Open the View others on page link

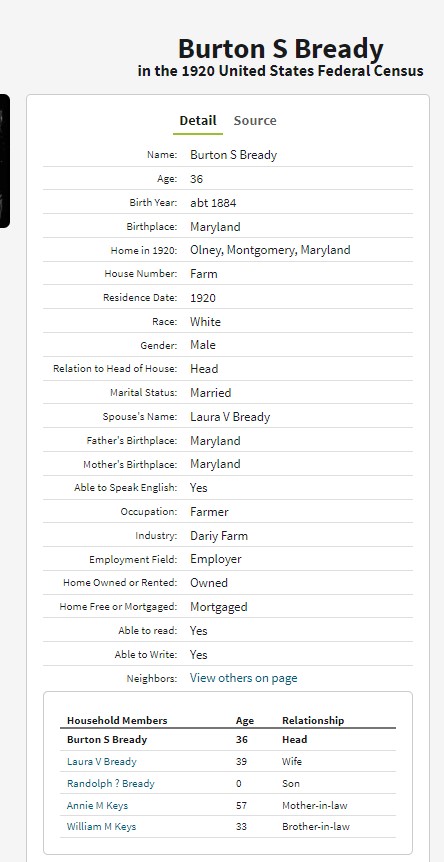[243, 678]
